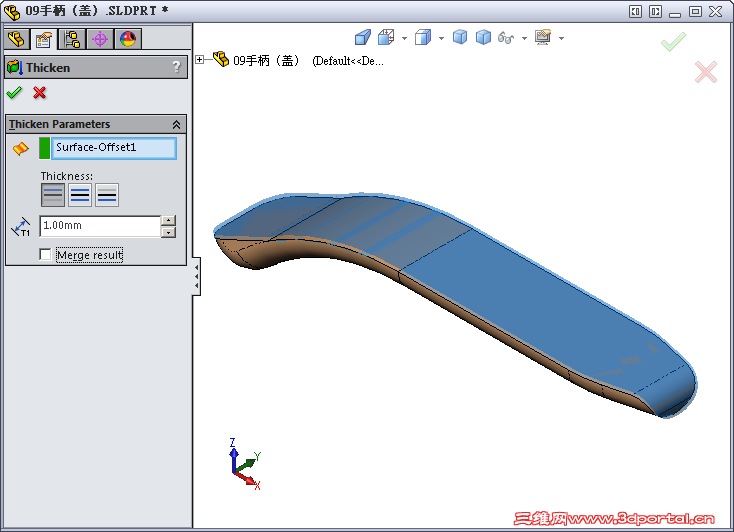Screen dimensions: 734x532
Task: Click the surface-to-thicken selection icon
Action: 21,148
